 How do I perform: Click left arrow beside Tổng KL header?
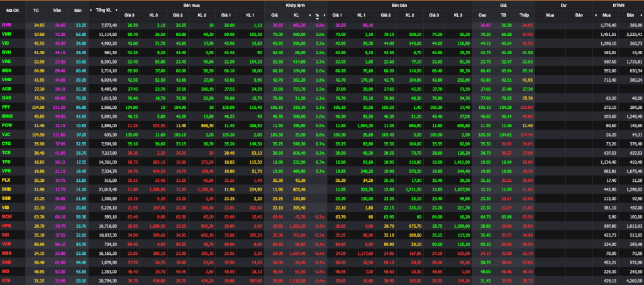[x=92, y=10]
